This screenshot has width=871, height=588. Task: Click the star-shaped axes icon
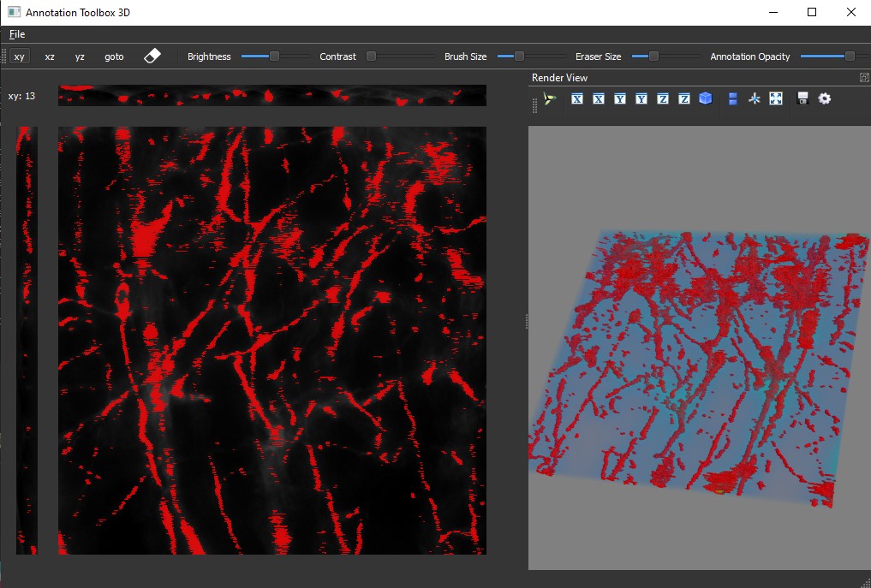click(755, 99)
